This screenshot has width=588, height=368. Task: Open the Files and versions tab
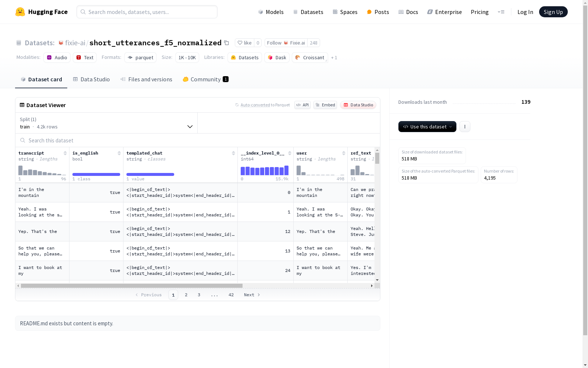(x=146, y=79)
